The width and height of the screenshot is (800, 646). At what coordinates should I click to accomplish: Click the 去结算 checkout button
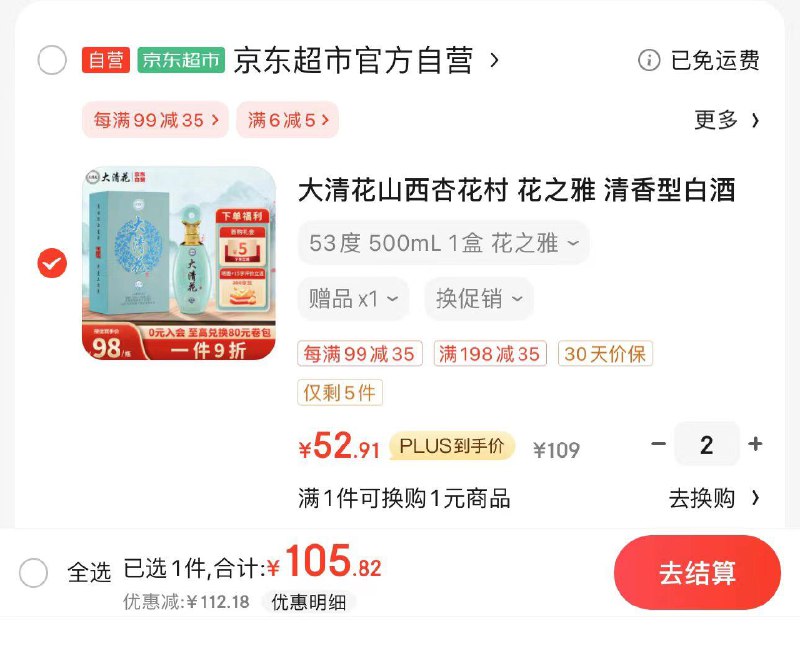697,573
